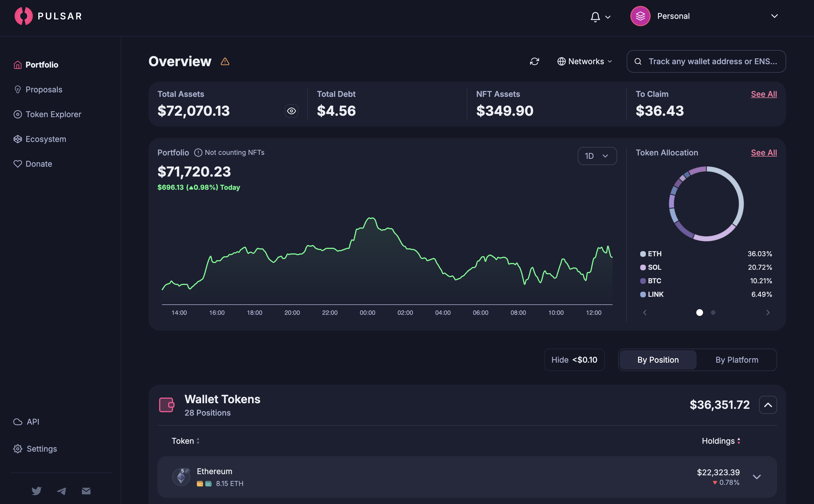
Task: Click See All for To Claim
Action: point(763,94)
